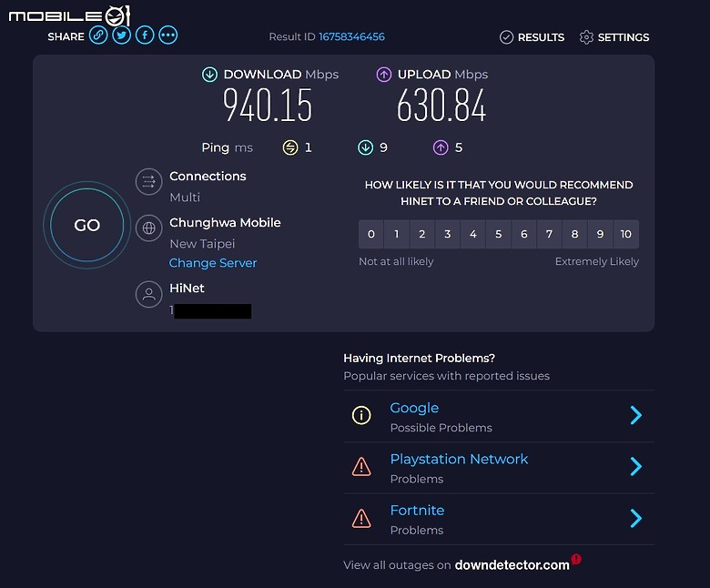This screenshot has width=710, height=588.
Task: Share result on Facebook
Action: 145,35
